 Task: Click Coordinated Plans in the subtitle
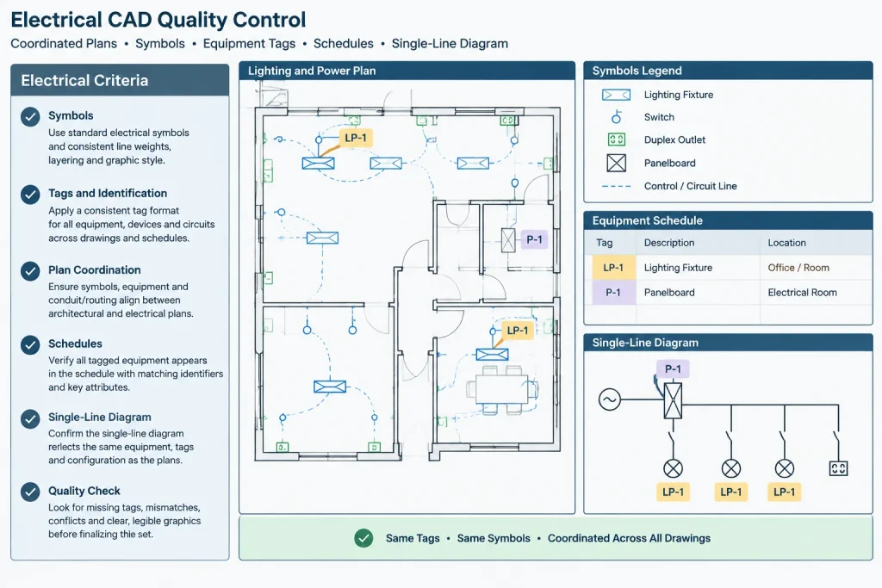[64, 43]
